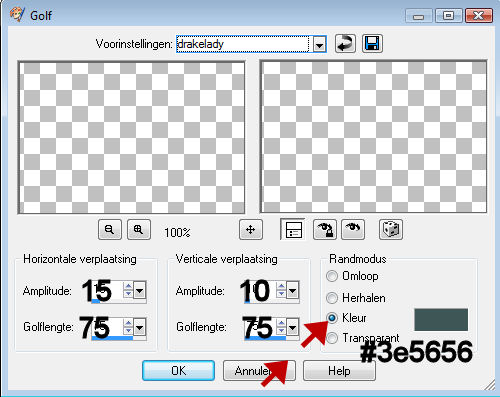Adjust vertical Amplitude spinner arrows

(281, 290)
